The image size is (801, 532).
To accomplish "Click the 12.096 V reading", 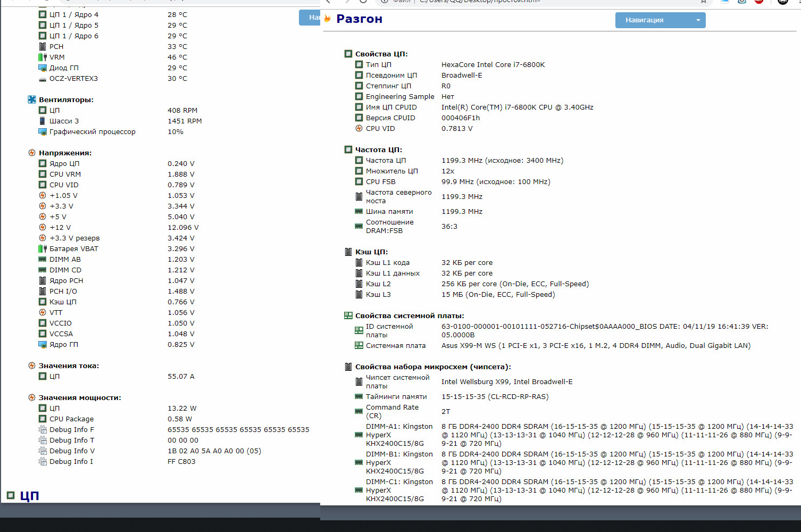I will coord(183,227).
